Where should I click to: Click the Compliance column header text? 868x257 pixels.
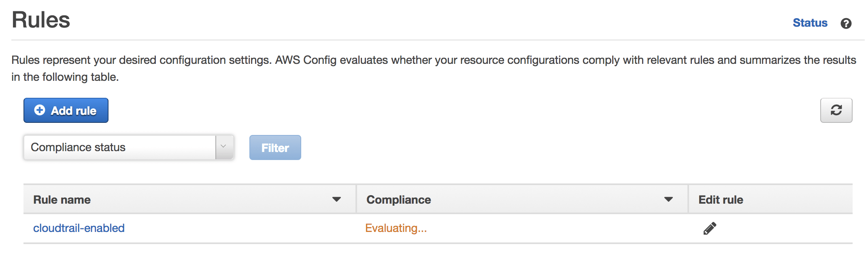[x=398, y=200]
